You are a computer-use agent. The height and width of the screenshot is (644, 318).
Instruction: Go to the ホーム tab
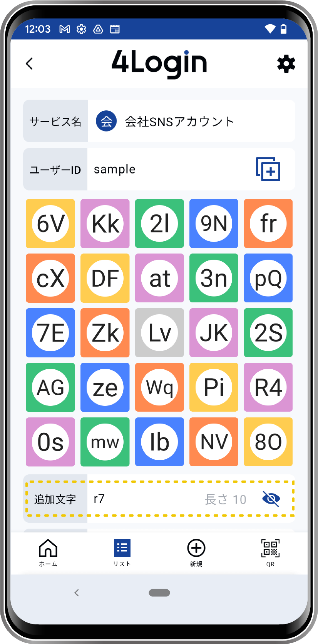(x=48, y=552)
